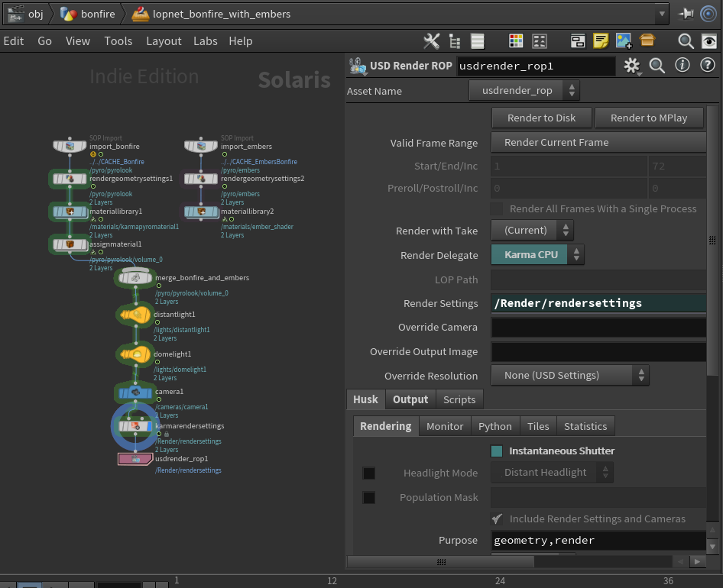This screenshot has height=588, width=723.
Task: Toggle the grid points layout icon
Action: click(539, 41)
